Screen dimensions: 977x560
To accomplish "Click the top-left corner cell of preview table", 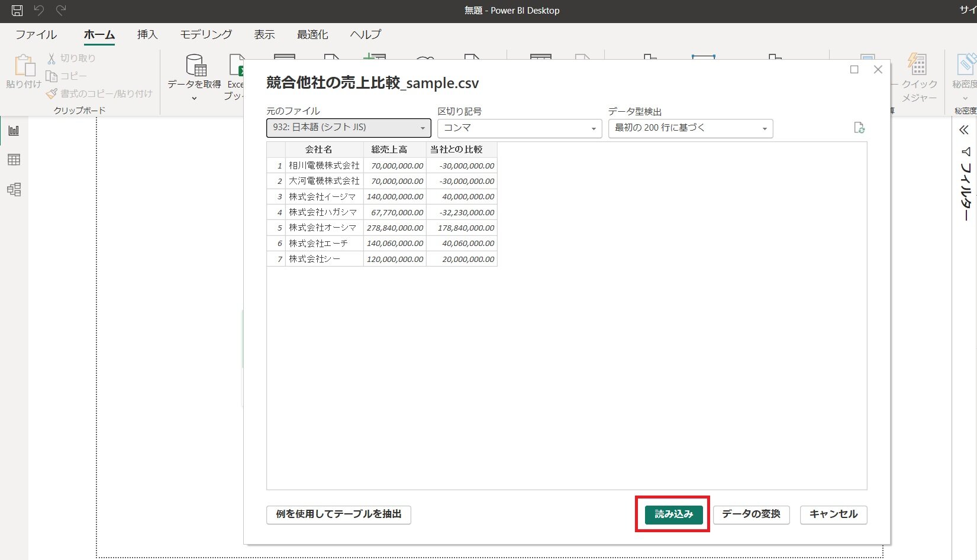I will tap(276, 150).
